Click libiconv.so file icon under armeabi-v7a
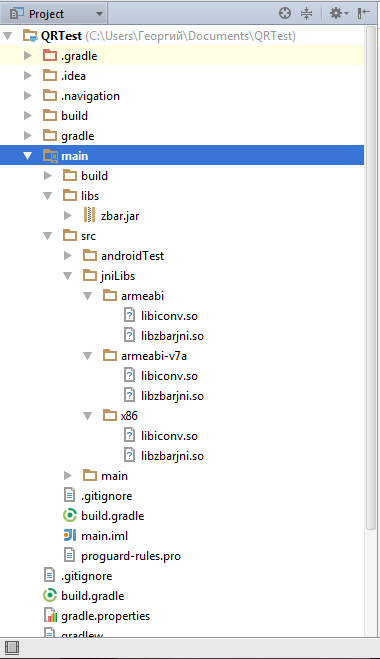380x659 pixels. pos(129,376)
